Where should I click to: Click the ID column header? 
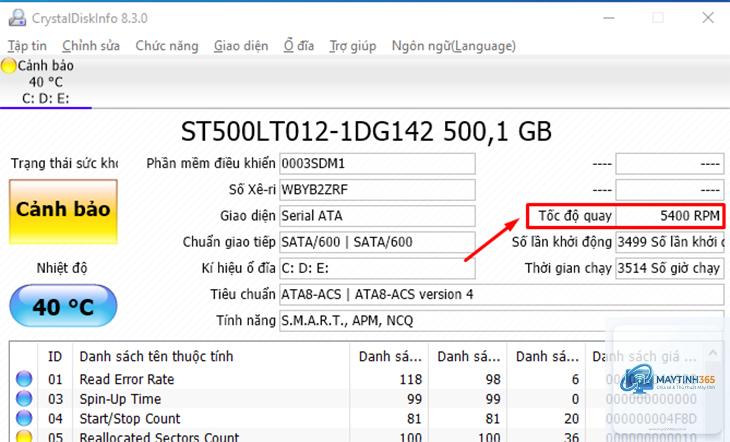click(x=55, y=356)
